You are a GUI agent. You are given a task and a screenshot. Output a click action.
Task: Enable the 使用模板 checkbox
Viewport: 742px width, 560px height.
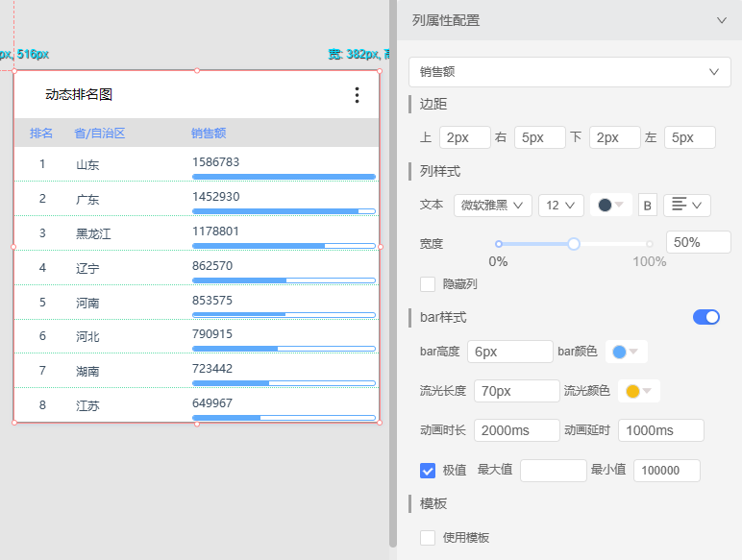(429, 538)
